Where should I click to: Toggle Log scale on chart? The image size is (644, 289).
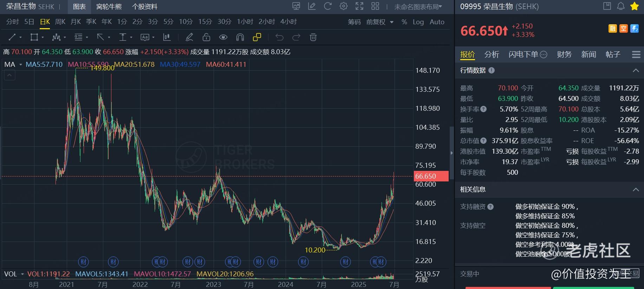click(x=418, y=22)
